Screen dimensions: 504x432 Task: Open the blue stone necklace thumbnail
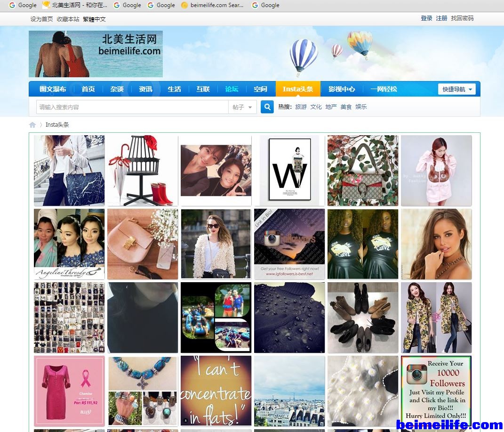pos(143,391)
